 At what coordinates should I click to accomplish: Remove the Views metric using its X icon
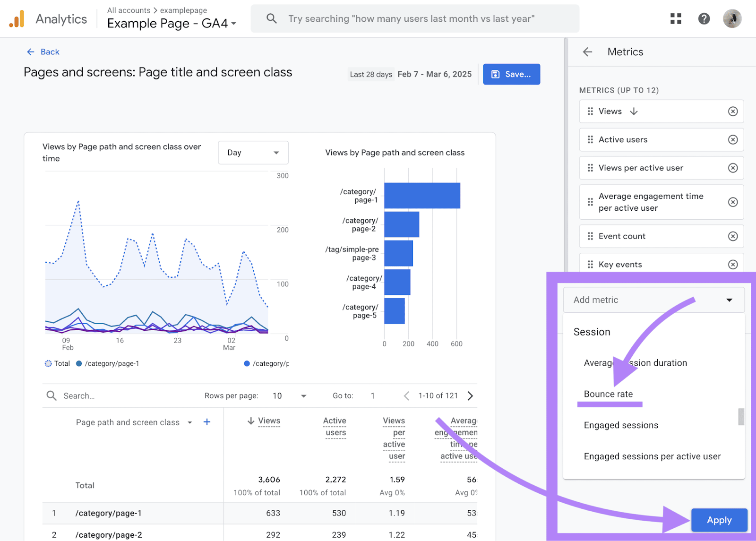pos(733,111)
